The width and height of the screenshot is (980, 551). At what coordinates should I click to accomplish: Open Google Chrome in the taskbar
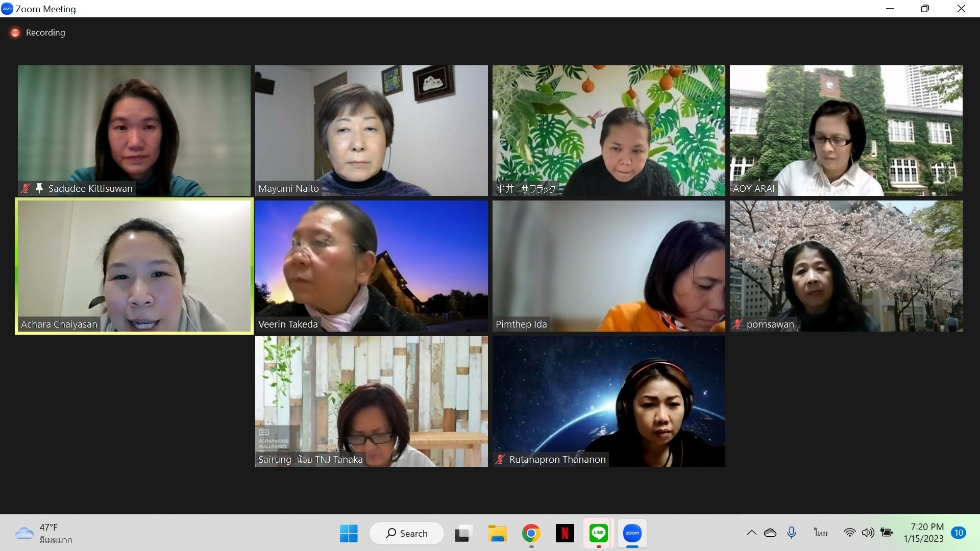coord(531,533)
